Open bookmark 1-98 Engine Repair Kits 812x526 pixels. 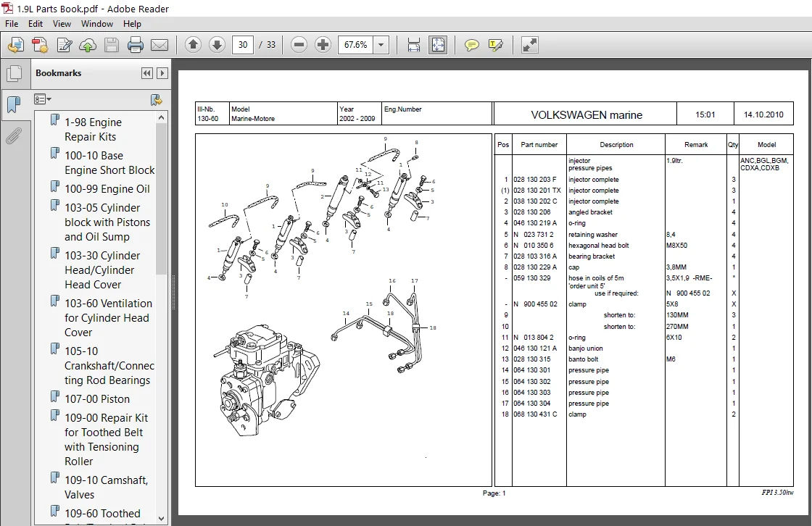[94, 130]
